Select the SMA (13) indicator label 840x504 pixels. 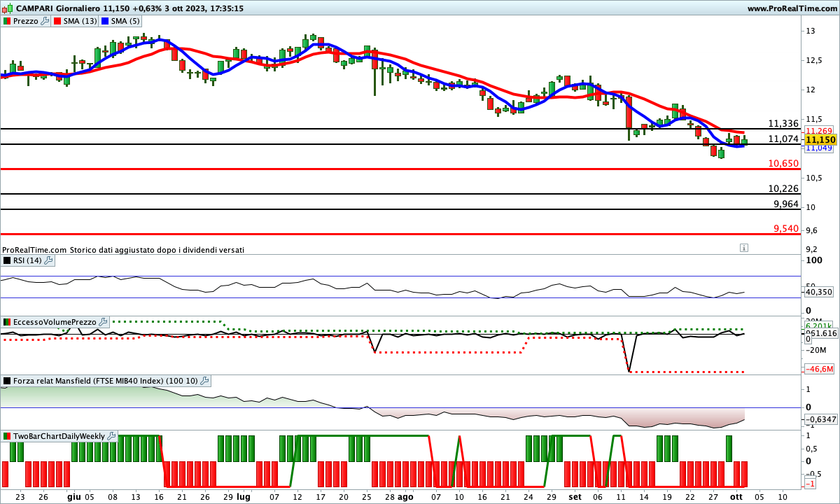[x=80, y=21]
